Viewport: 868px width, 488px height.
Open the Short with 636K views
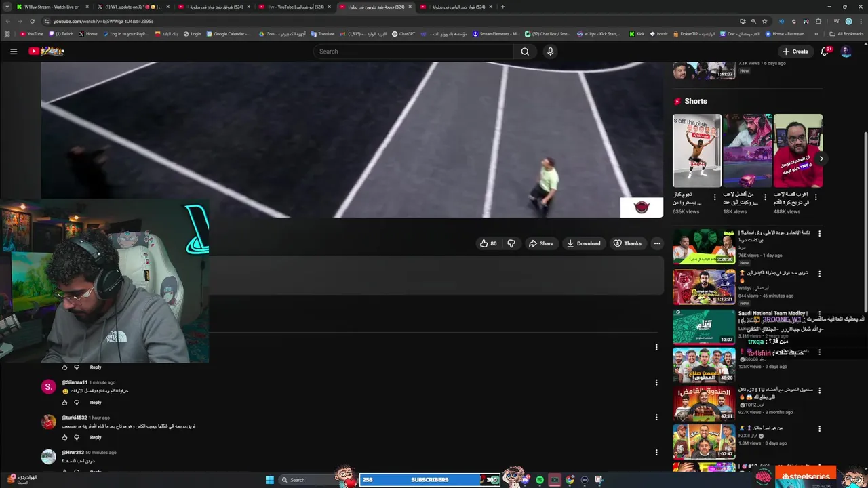pos(696,150)
